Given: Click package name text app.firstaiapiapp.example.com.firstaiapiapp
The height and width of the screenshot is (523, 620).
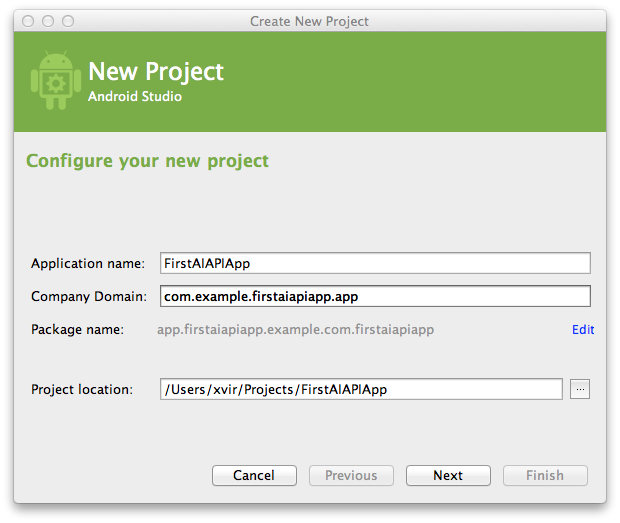Looking at the screenshot, I should coord(295,330).
